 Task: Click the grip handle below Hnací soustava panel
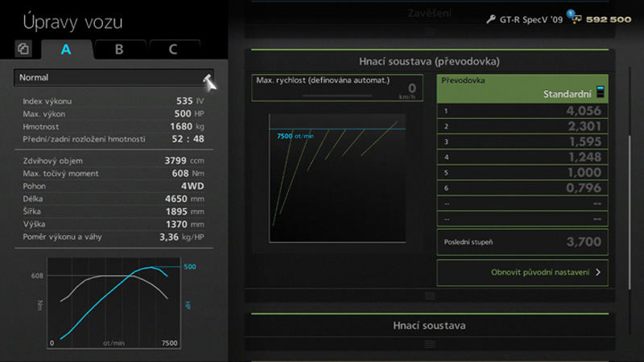429,343
